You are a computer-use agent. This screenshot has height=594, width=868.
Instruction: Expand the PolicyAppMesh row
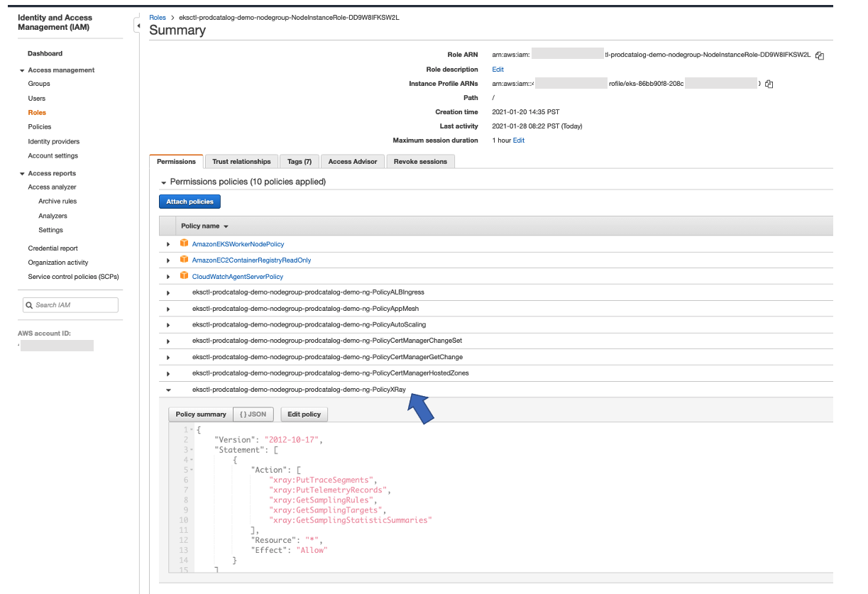point(168,309)
